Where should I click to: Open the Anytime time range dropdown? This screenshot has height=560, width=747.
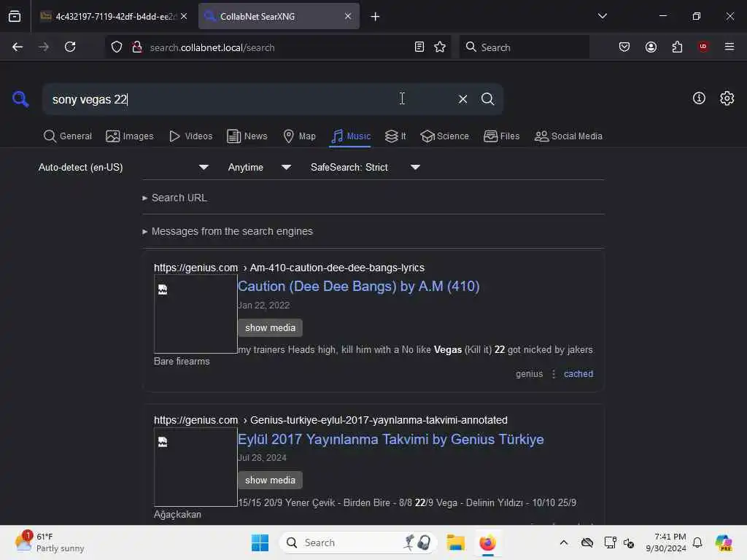259,167
